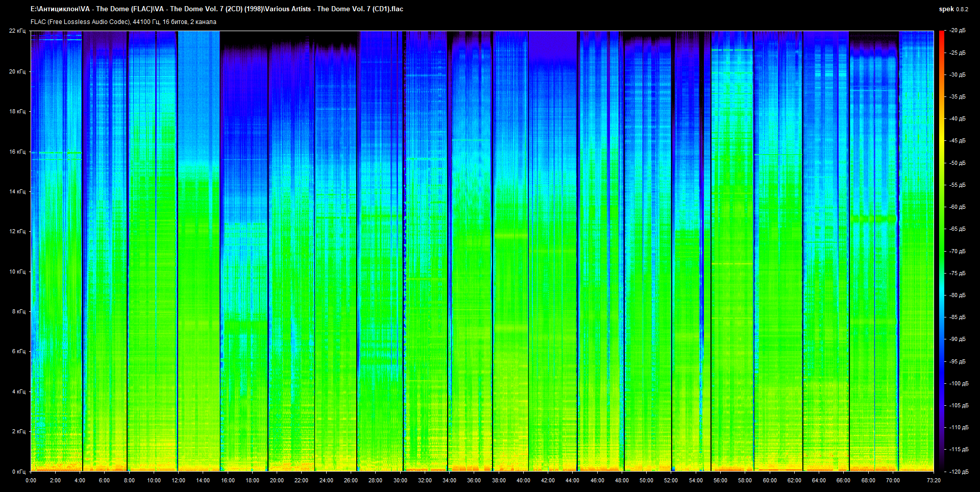The image size is (980, 492).
Task: Select the 10 кГц frequency axis label
Action: pyautogui.click(x=17, y=272)
